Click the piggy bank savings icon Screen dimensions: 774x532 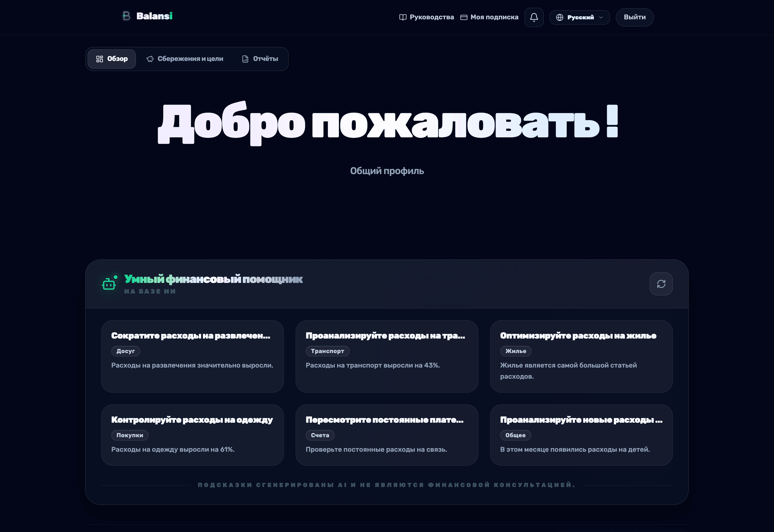coord(150,59)
